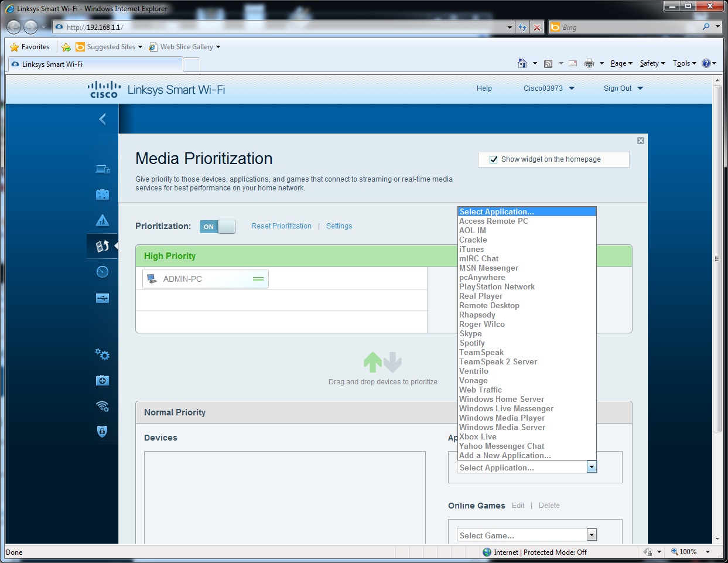Open the Cisco03973 account dropdown

tap(549, 88)
